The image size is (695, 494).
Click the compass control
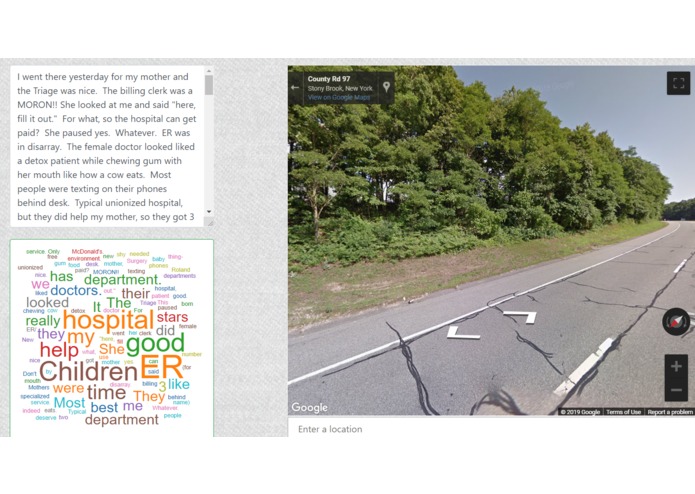pos(675,322)
